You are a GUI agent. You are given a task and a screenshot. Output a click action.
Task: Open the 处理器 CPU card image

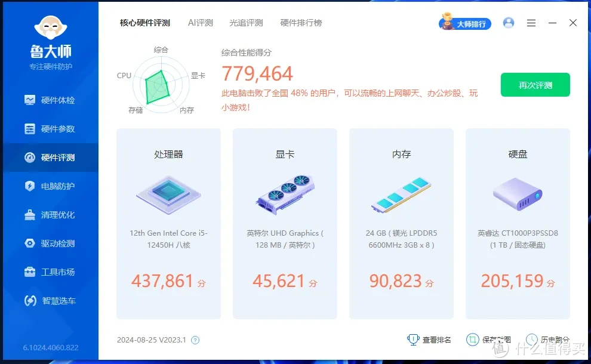[x=168, y=195]
